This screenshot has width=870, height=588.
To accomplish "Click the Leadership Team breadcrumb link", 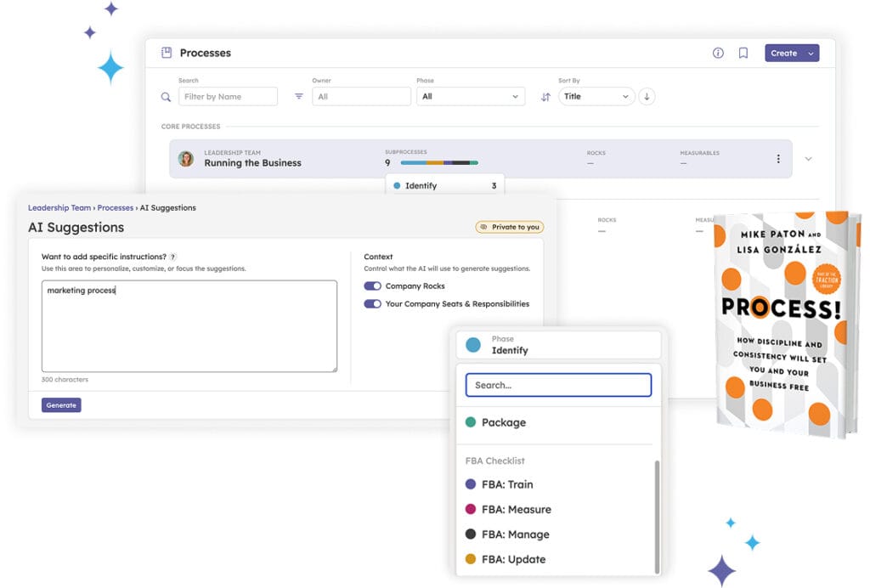I will pos(59,207).
